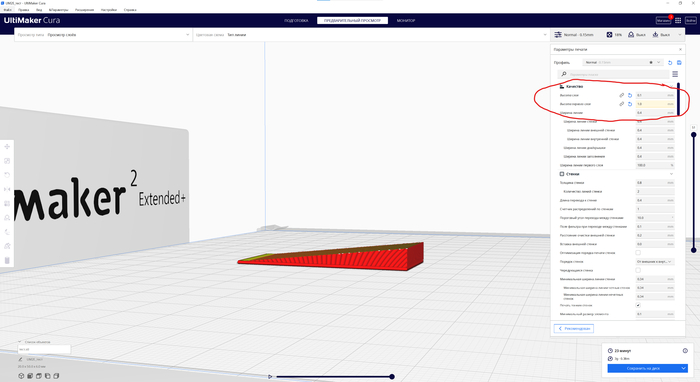
Task: Click the Рекомендован back button
Action: coord(574,328)
